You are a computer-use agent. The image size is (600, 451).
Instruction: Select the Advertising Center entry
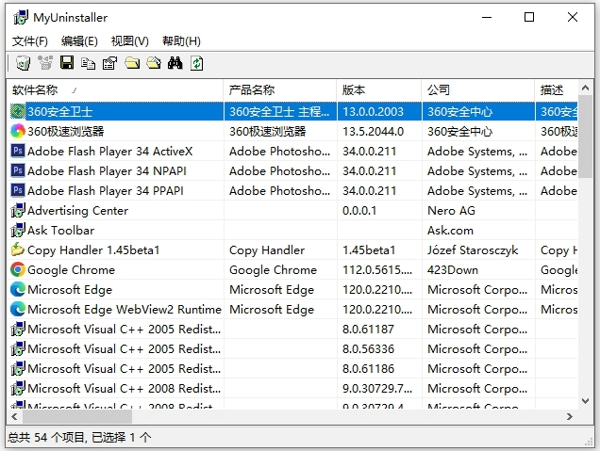click(x=77, y=211)
